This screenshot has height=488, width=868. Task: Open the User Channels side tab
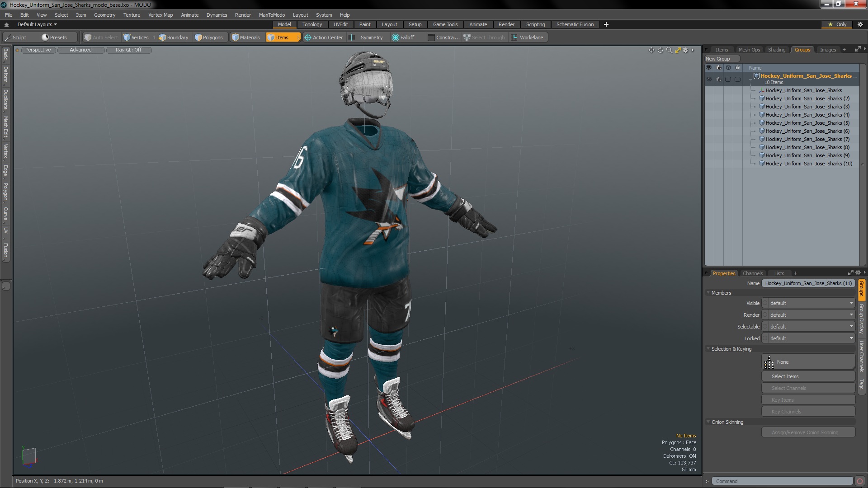click(x=862, y=357)
